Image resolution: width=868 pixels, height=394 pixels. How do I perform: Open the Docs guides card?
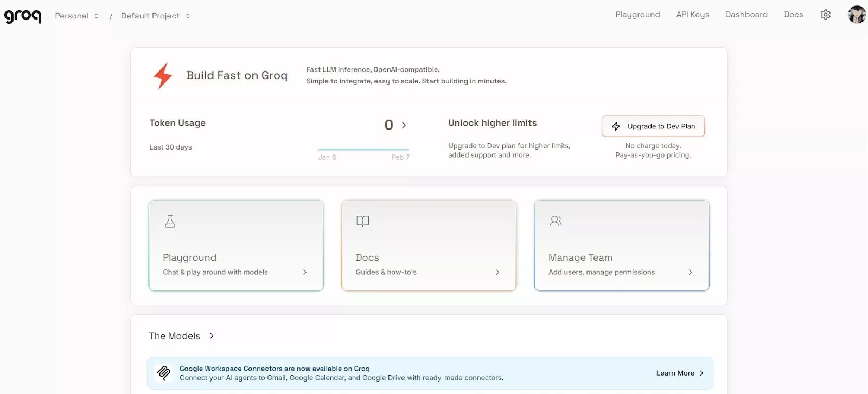pos(429,246)
